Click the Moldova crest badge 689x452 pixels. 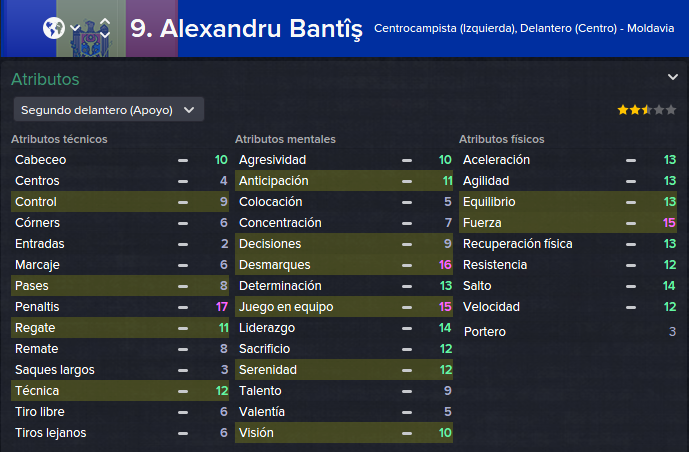90,38
